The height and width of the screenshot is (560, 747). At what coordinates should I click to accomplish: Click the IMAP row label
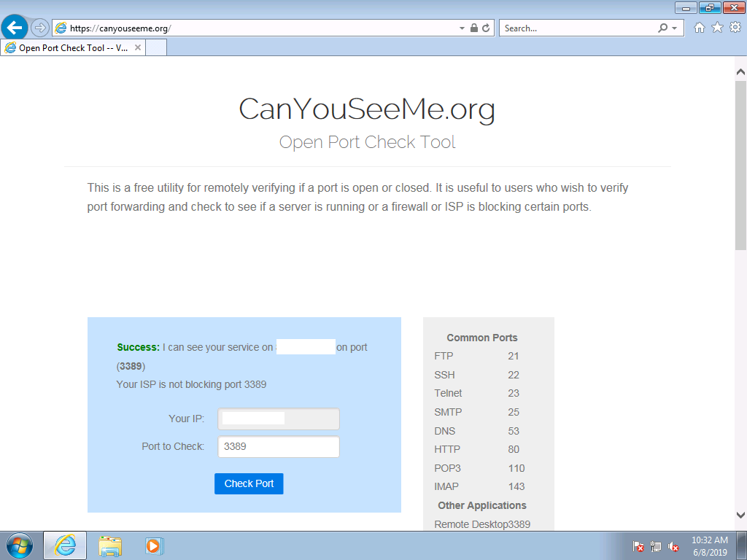click(x=446, y=486)
